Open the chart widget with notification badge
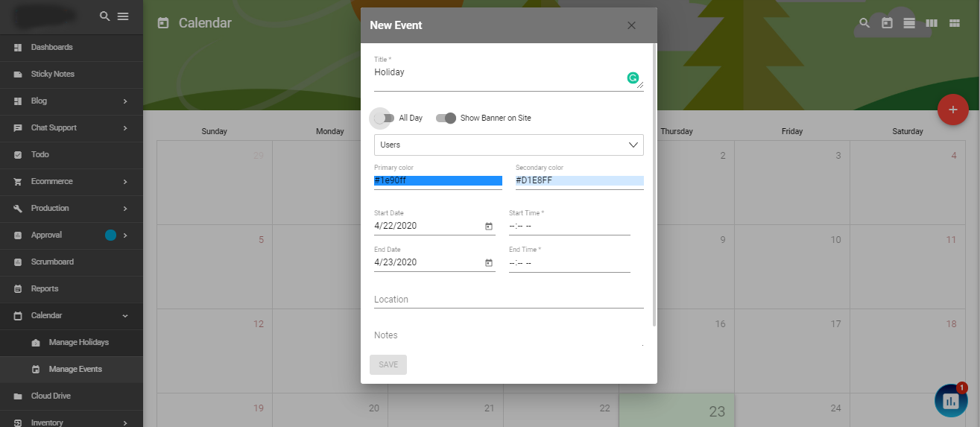 coord(950,400)
